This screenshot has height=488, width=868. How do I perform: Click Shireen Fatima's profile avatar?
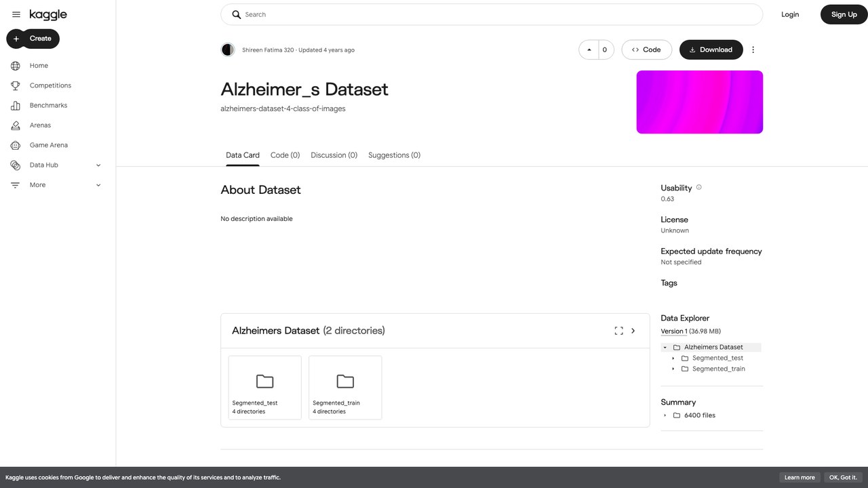(x=228, y=49)
